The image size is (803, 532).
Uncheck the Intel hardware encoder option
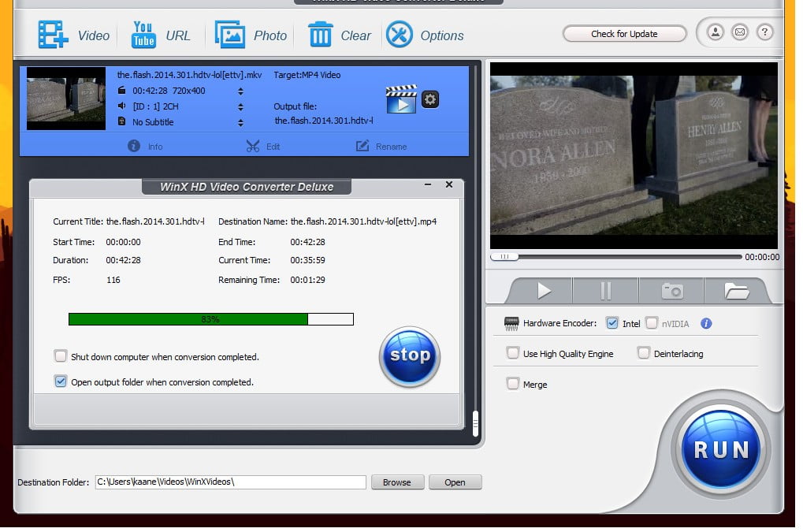(612, 322)
